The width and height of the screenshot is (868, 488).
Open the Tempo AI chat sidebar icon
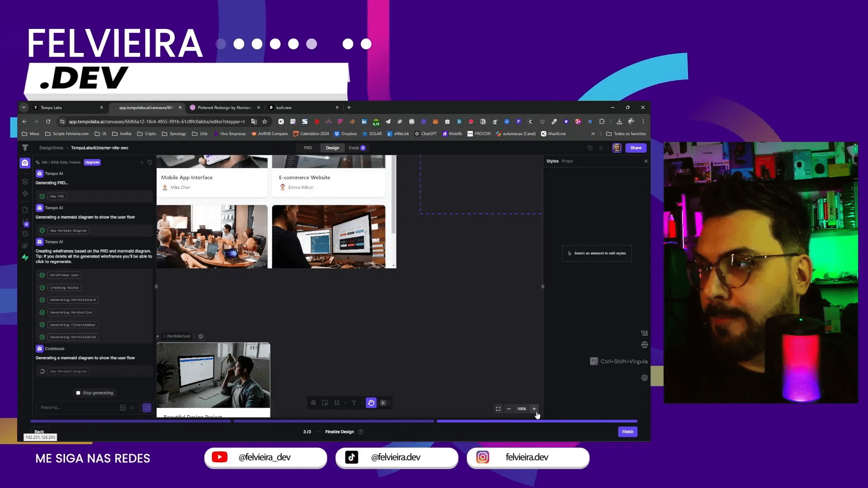[25, 163]
